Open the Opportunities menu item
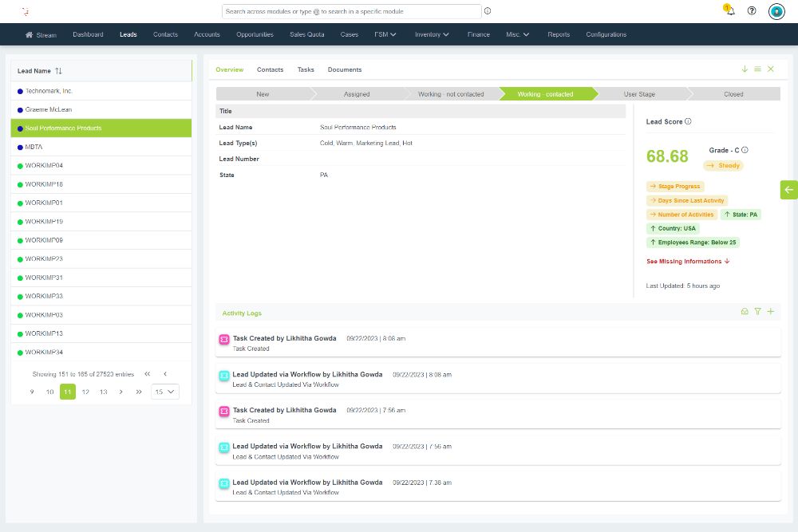 [x=255, y=35]
